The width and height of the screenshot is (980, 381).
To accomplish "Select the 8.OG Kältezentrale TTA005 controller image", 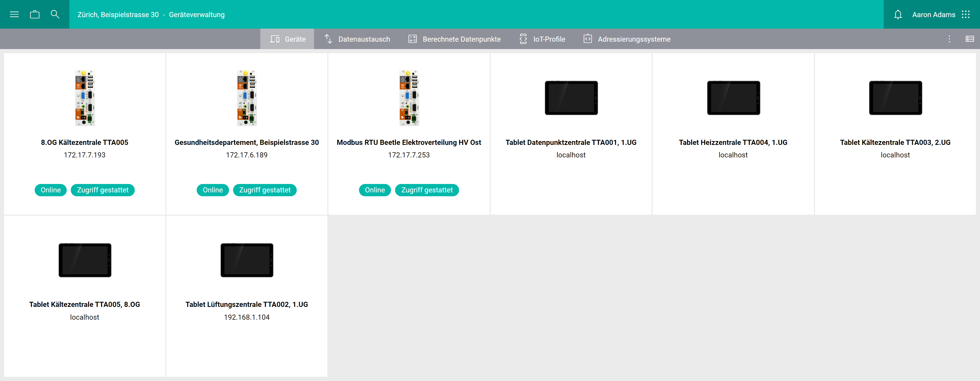I will (85, 98).
